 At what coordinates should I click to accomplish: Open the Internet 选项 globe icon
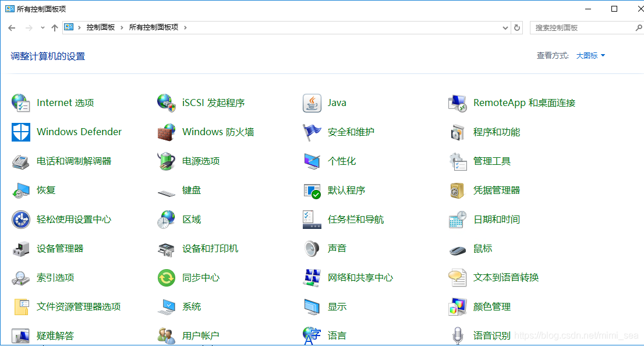(20, 103)
